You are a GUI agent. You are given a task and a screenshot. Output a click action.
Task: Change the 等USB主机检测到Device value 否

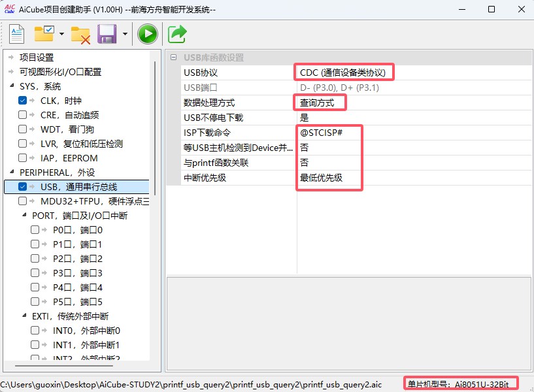tap(304, 148)
